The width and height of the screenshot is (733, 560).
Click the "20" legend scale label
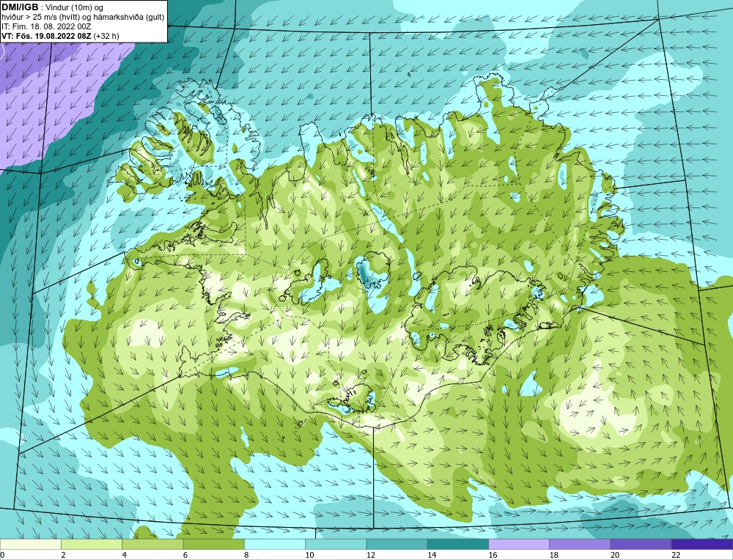click(615, 555)
